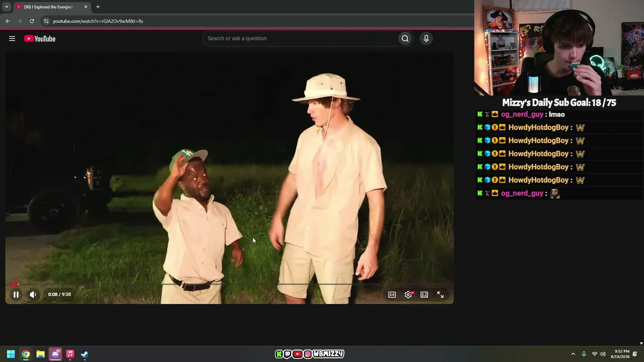Open the notification center bell icon
The height and width of the screenshot is (362, 644).
[635, 354]
